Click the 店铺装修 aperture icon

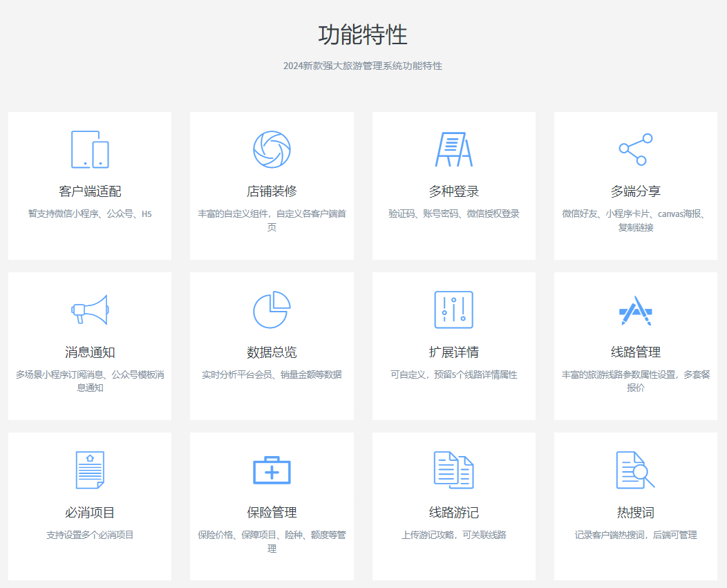point(272,149)
